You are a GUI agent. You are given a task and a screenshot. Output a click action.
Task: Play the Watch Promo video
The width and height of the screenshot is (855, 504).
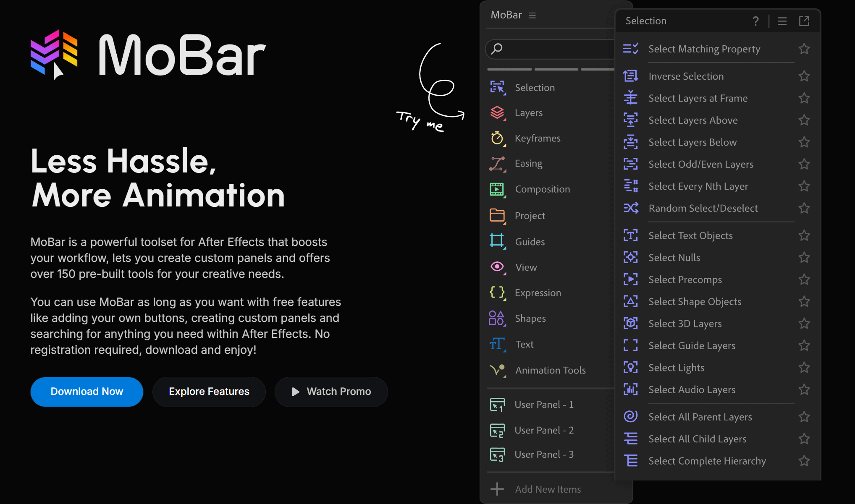click(x=331, y=392)
